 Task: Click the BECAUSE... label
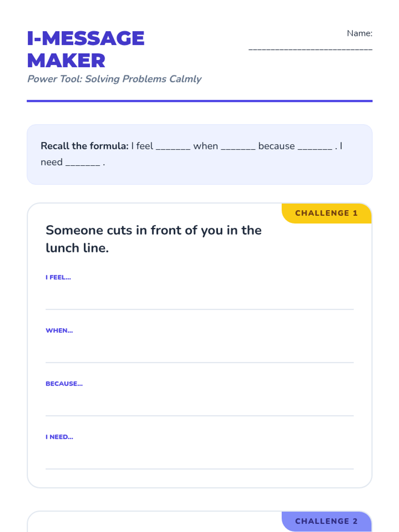coord(64,384)
